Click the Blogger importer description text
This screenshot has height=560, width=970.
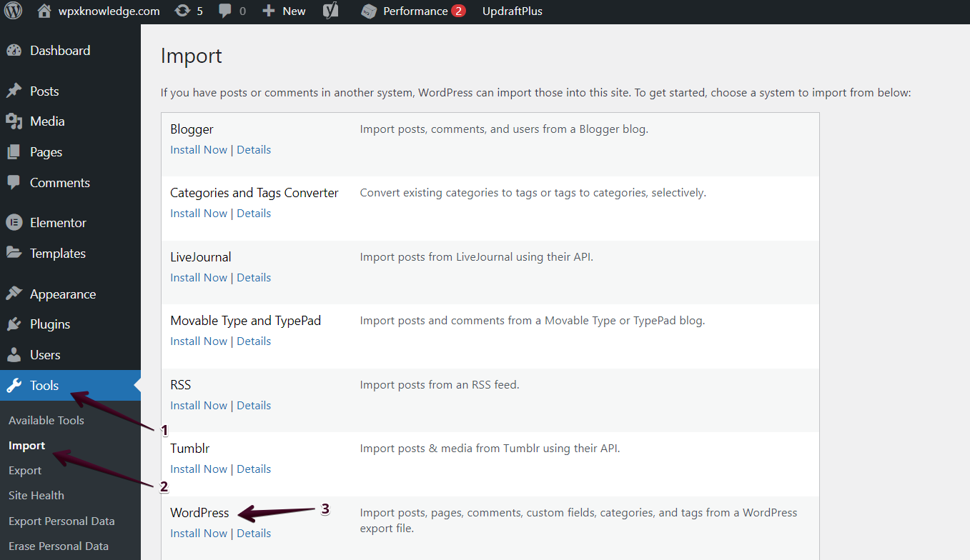coord(504,129)
